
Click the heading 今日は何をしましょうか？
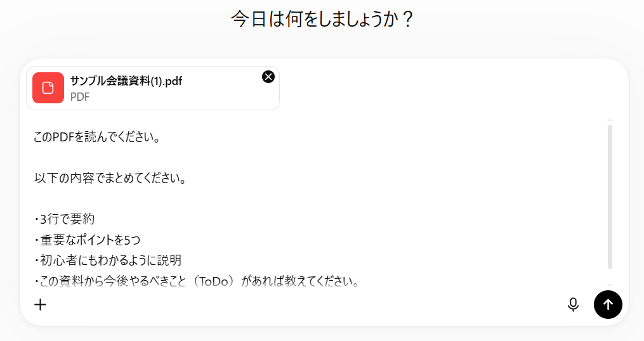pos(322,19)
